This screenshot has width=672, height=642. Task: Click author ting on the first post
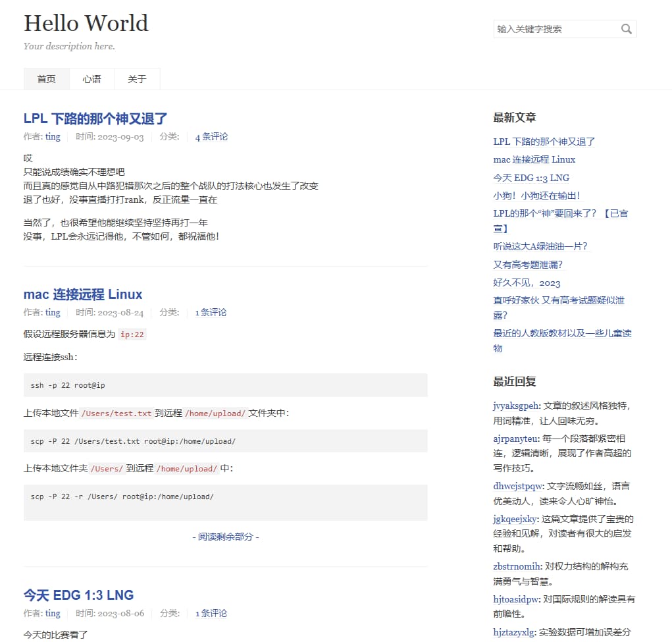coord(52,136)
